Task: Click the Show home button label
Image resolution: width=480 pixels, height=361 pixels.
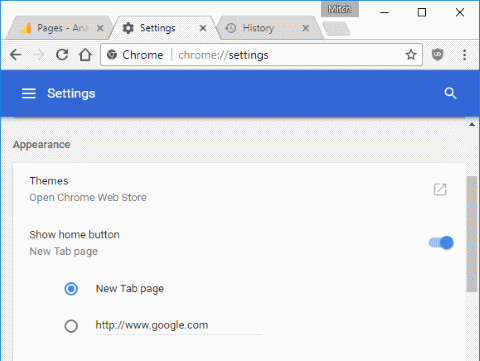Action: click(74, 235)
